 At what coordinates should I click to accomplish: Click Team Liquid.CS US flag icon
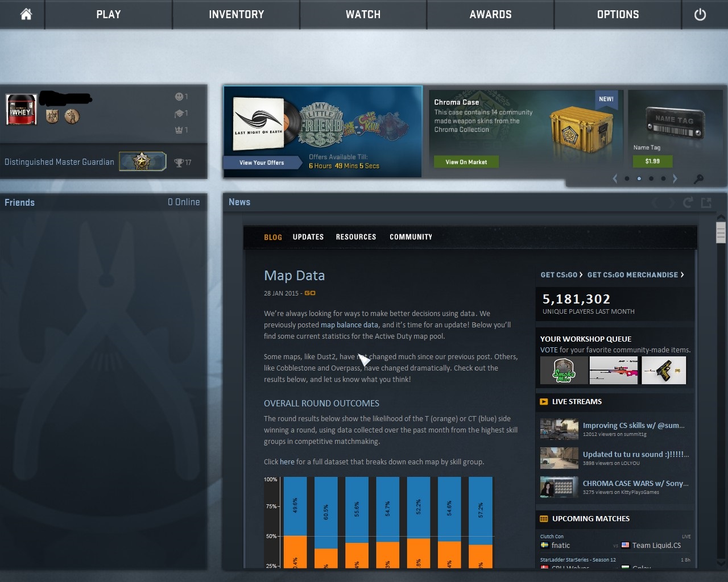626,545
